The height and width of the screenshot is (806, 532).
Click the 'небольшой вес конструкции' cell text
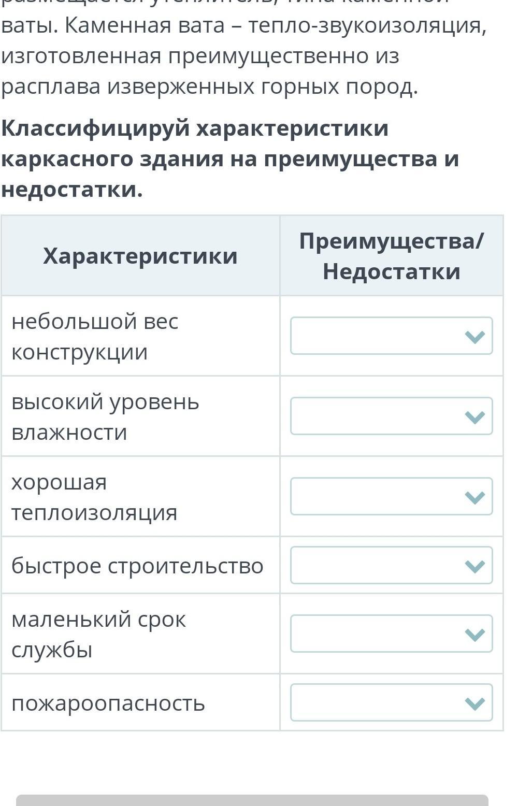(95, 337)
